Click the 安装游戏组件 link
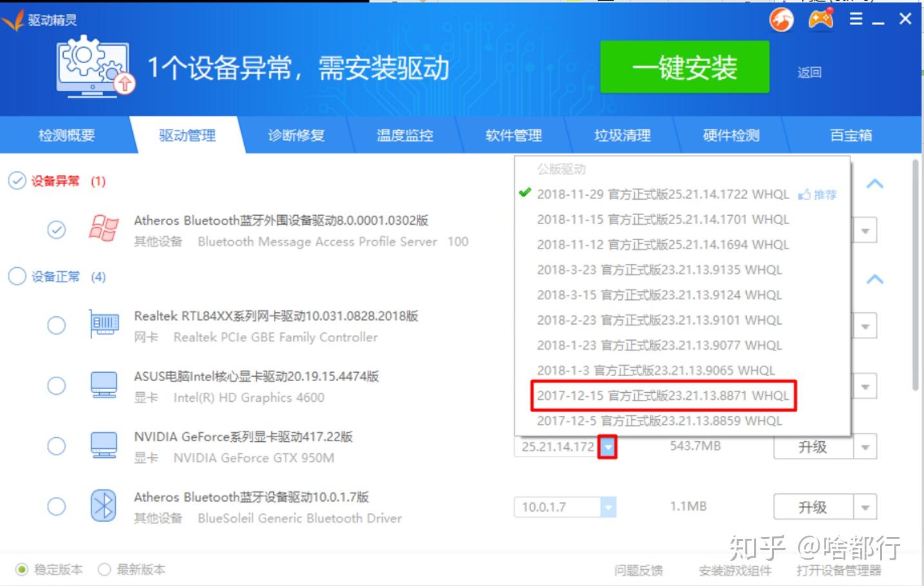This screenshot has width=924, height=586. point(735,571)
